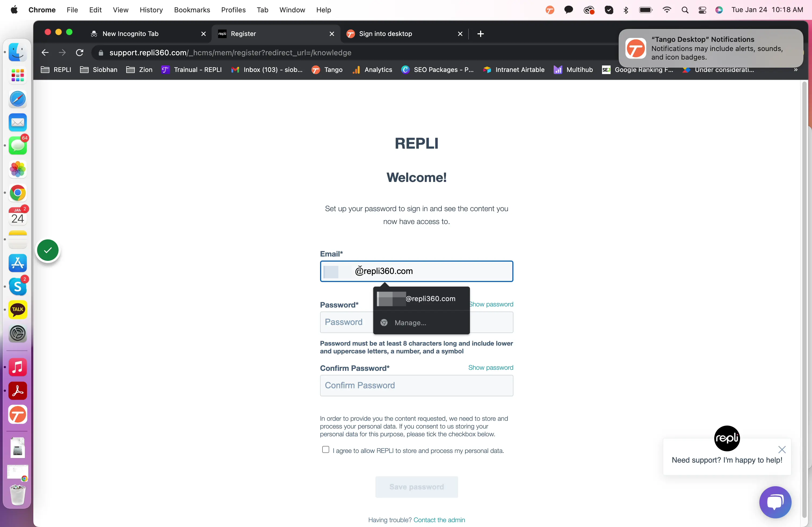
Task: Open Tango app in the Dock
Action: pyautogui.click(x=18, y=415)
